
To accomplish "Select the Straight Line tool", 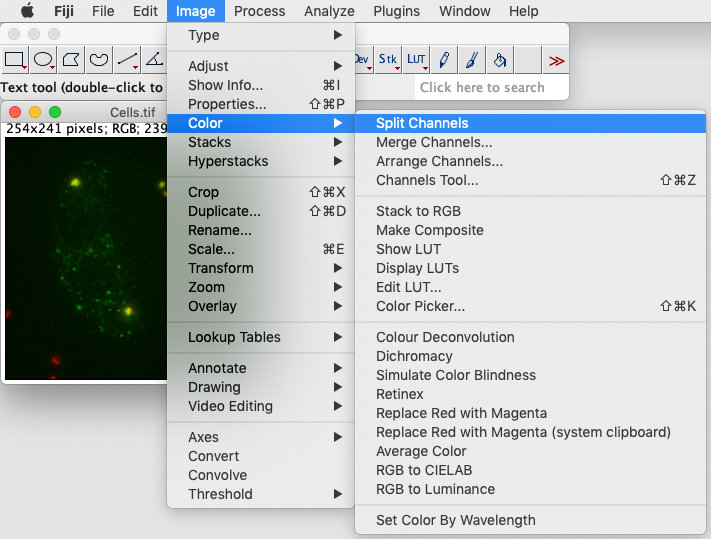I will click(127, 60).
